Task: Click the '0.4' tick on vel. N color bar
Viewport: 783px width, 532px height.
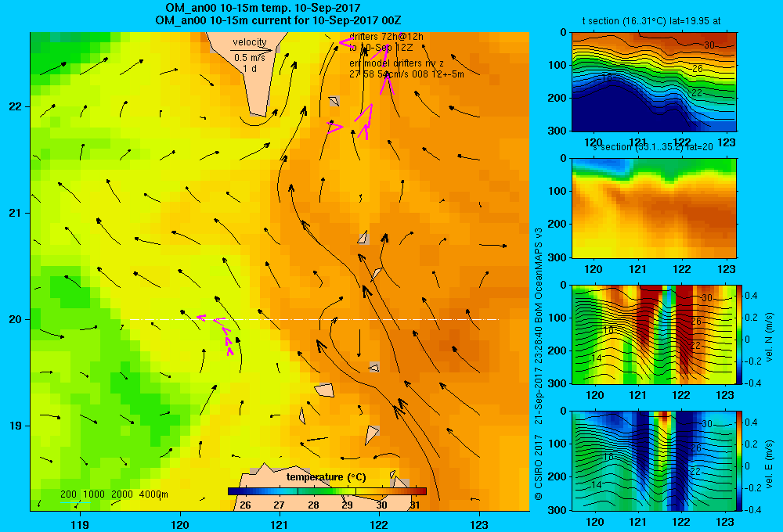Action: coord(751,296)
